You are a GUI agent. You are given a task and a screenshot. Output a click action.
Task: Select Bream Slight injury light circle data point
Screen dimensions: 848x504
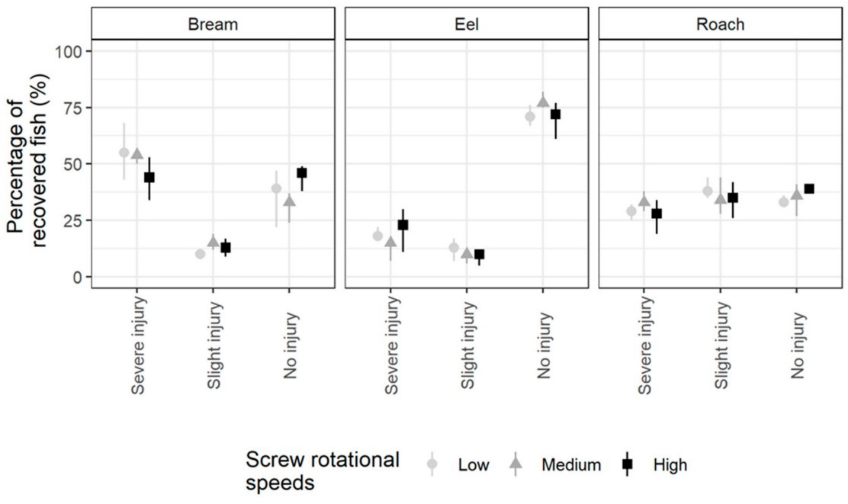click(200, 254)
